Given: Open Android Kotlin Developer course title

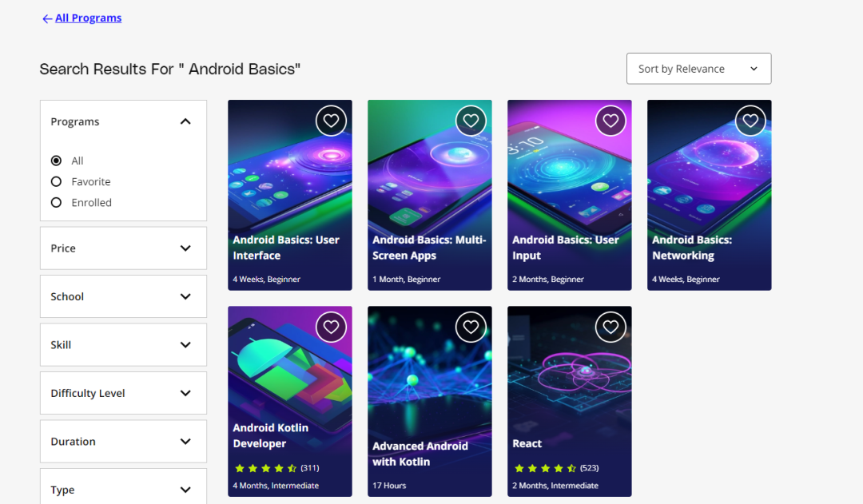Looking at the screenshot, I should point(271,436).
